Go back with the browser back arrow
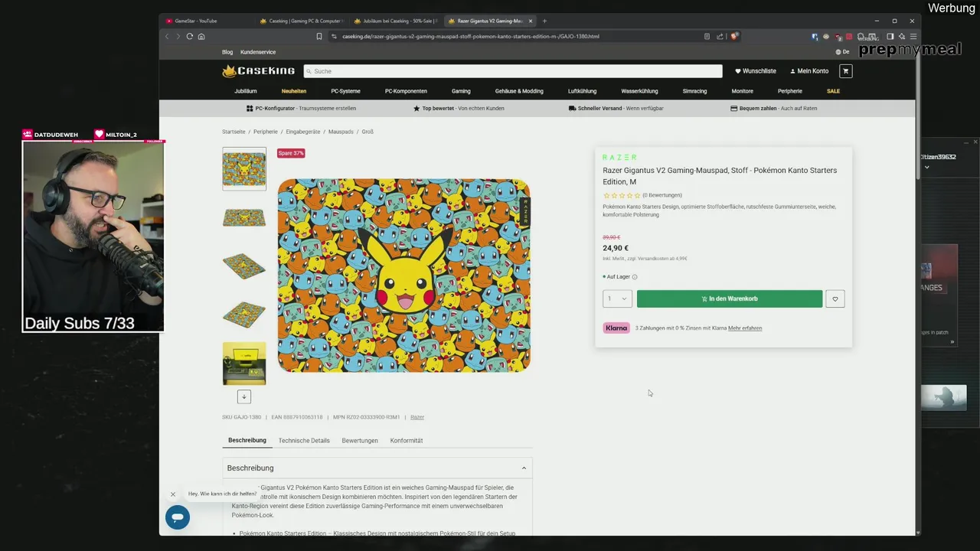This screenshot has width=980, height=551. pos(167,36)
